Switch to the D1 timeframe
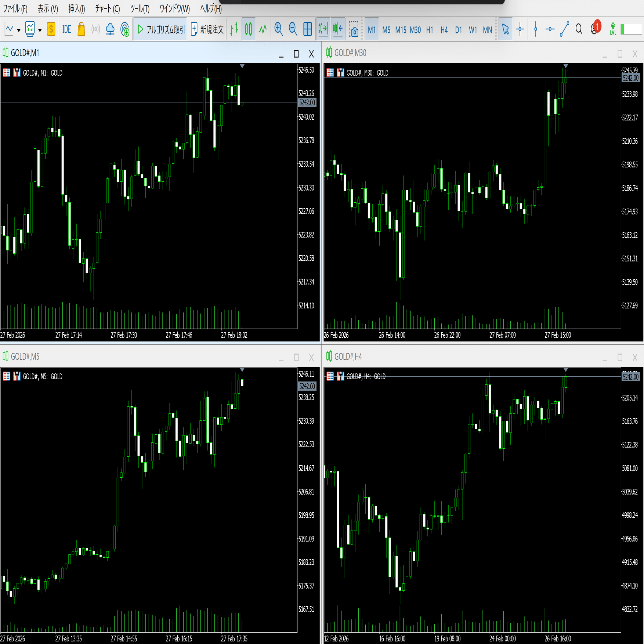 coord(458,29)
